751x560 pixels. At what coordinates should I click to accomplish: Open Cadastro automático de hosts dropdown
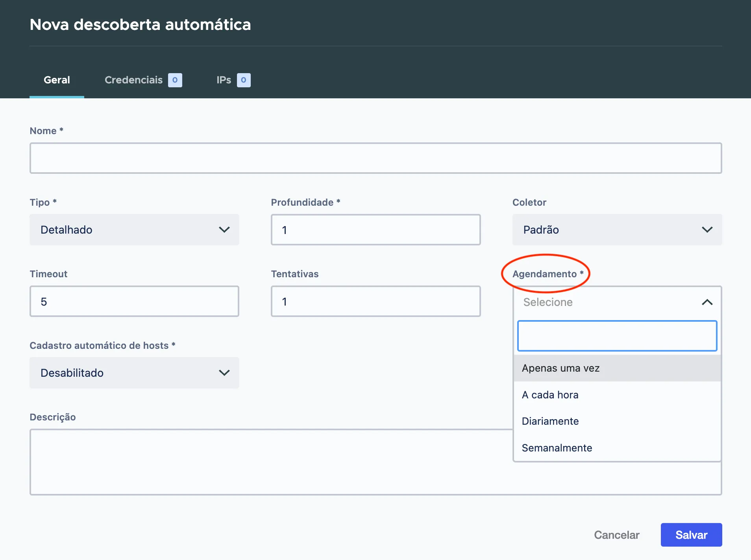(134, 373)
